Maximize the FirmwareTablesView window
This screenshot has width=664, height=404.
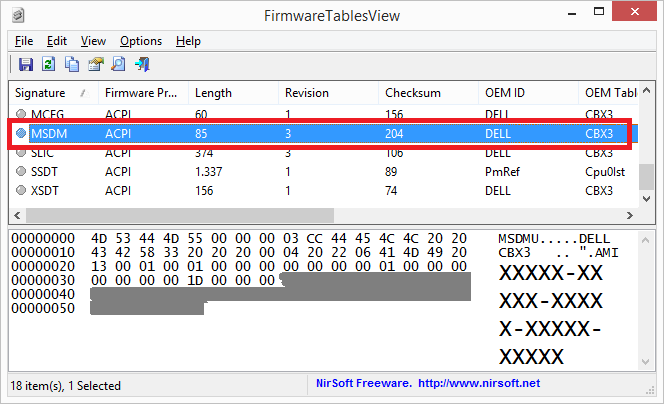point(599,12)
